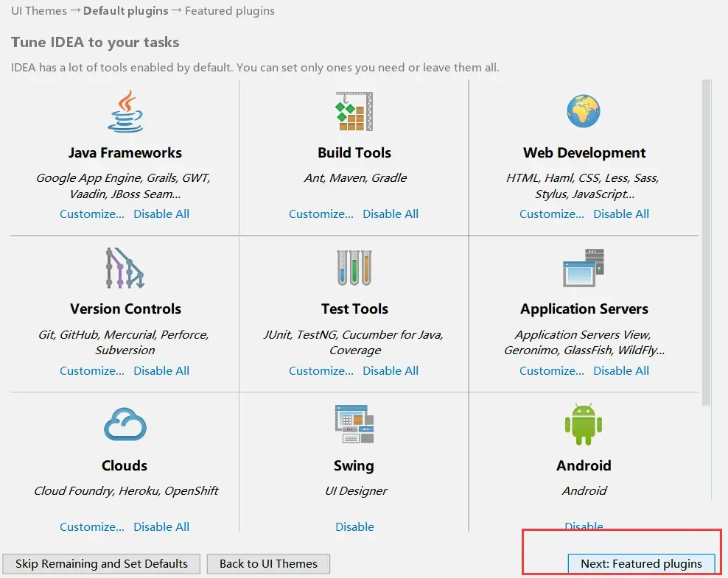The image size is (728, 578).
Task: Click the Web Development globe icon
Action: pos(584,111)
